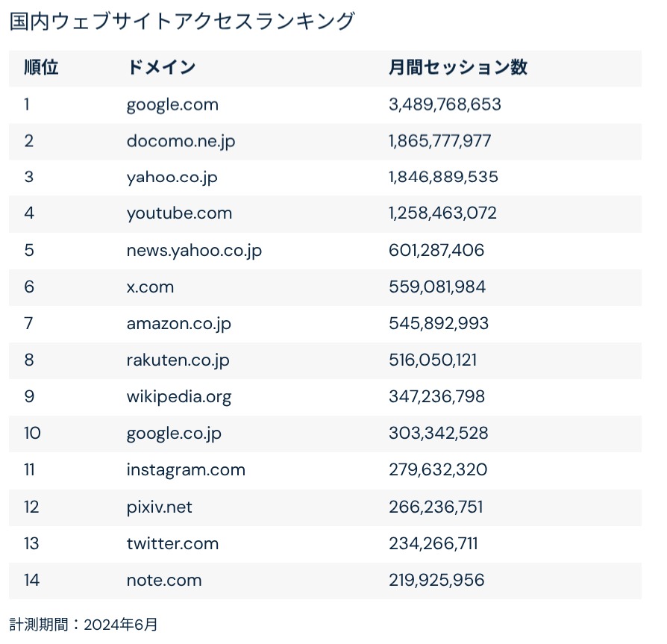
Task: Click the page title 国内ウェブサイトアクセスランキング
Action: point(182,22)
